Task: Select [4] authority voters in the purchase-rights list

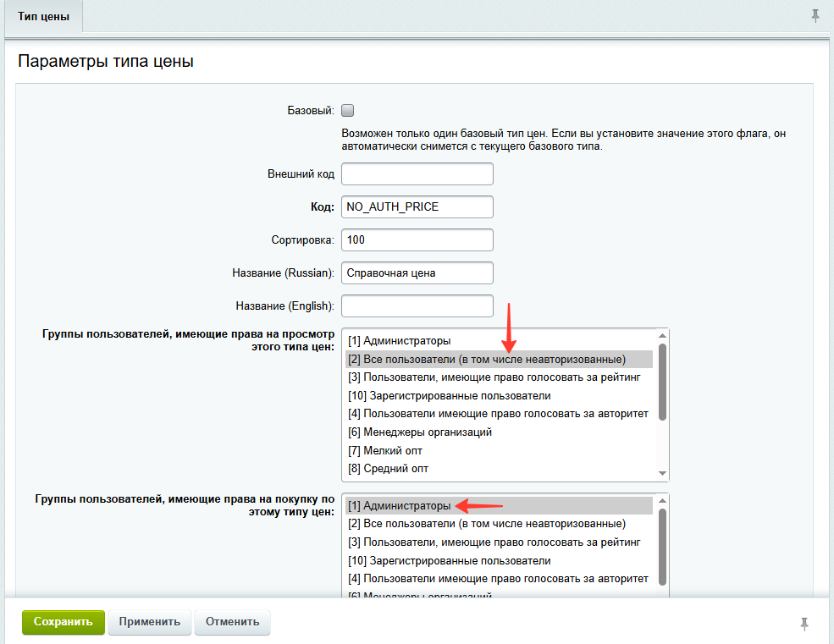Action: coord(499,579)
